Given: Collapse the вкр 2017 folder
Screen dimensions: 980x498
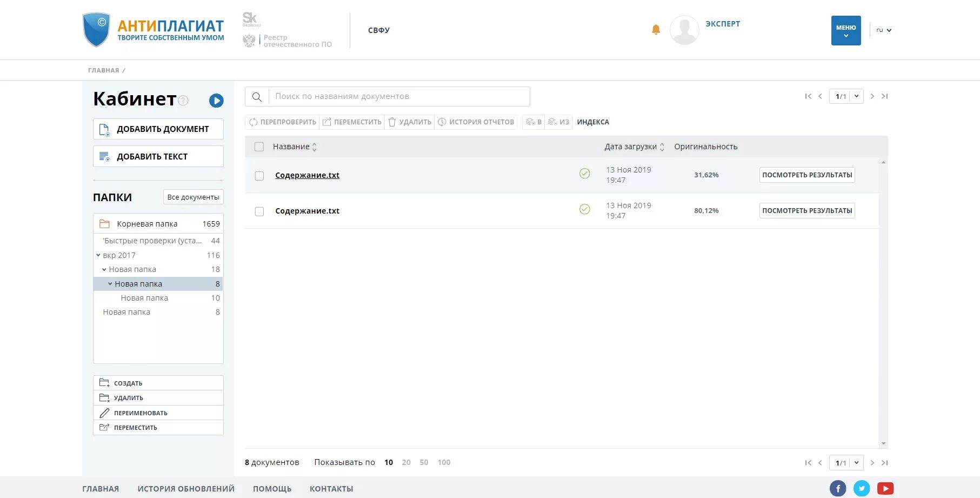Looking at the screenshot, I should click(x=98, y=255).
